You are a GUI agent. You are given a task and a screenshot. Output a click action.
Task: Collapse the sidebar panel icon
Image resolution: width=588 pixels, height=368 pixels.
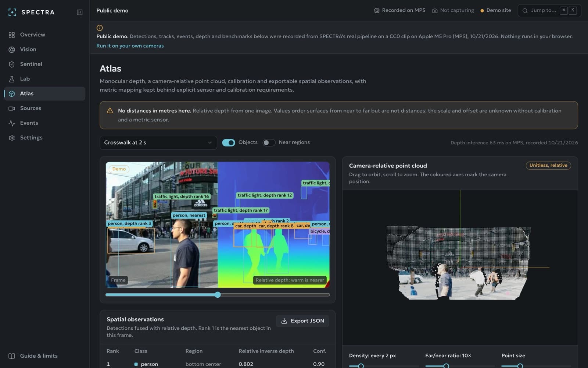[x=79, y=12]
